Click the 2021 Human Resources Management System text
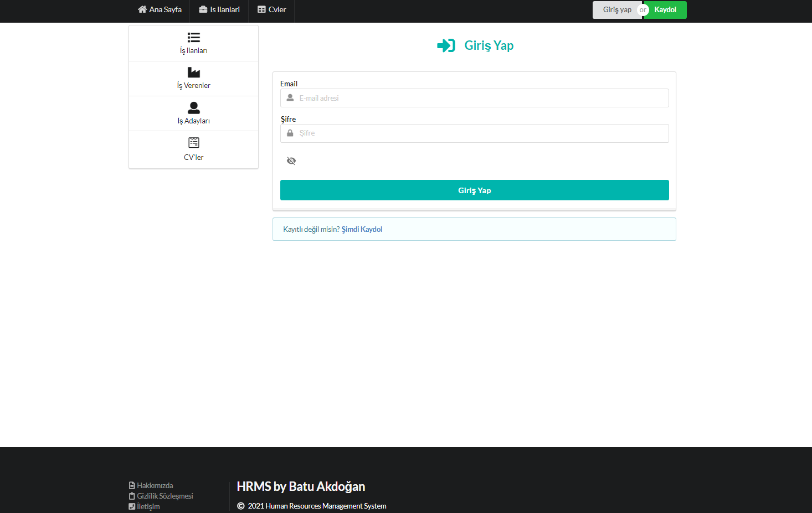 (x=317, y=506)
